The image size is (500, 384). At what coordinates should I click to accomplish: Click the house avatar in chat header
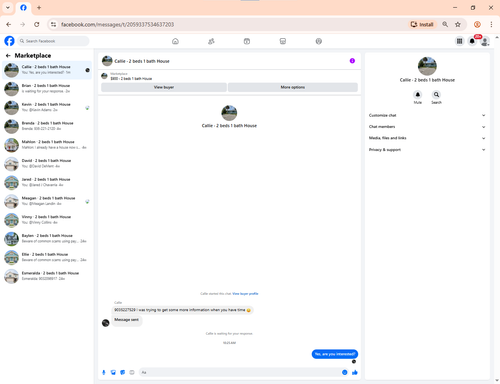coord(107,61)
